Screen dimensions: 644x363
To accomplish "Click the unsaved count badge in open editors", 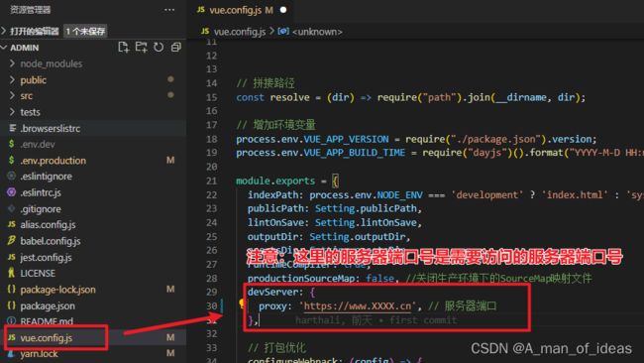I will pos(85,31).
